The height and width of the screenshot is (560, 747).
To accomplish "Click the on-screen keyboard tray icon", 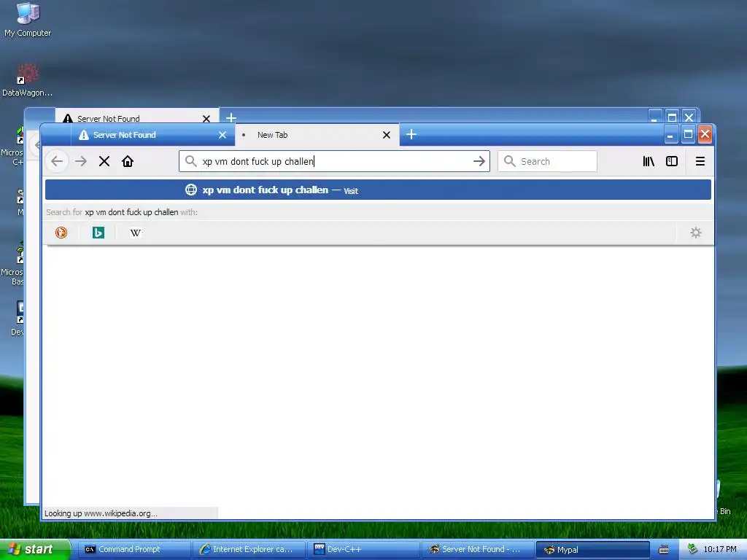I will point(664,550).
